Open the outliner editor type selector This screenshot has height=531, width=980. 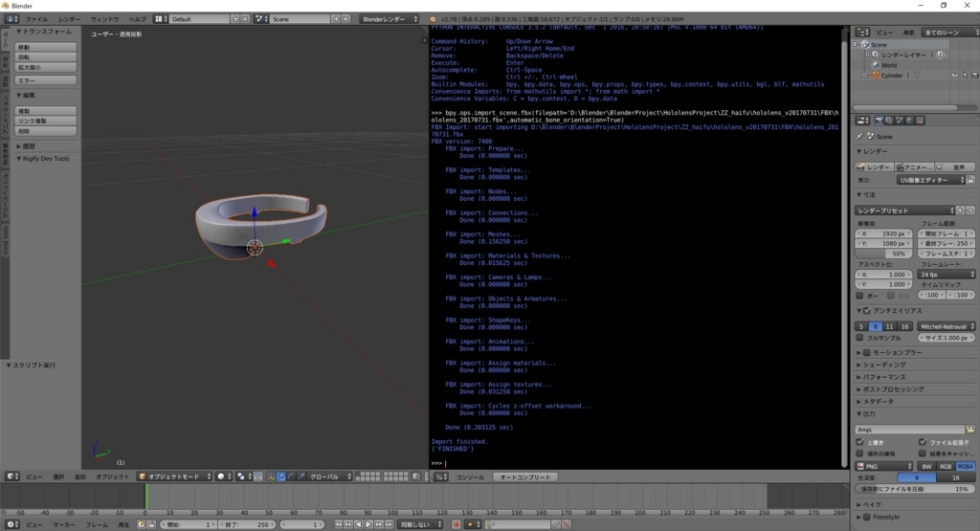coord(862,32)
